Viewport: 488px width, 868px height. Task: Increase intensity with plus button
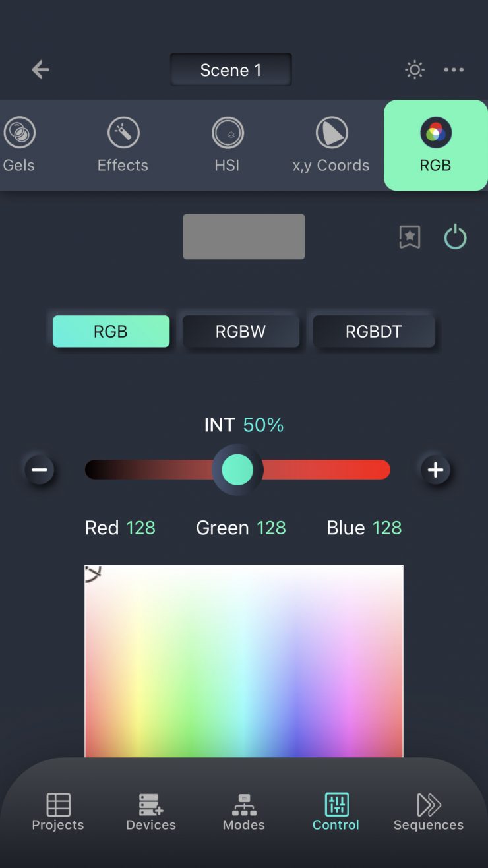(x=435, y=470)
